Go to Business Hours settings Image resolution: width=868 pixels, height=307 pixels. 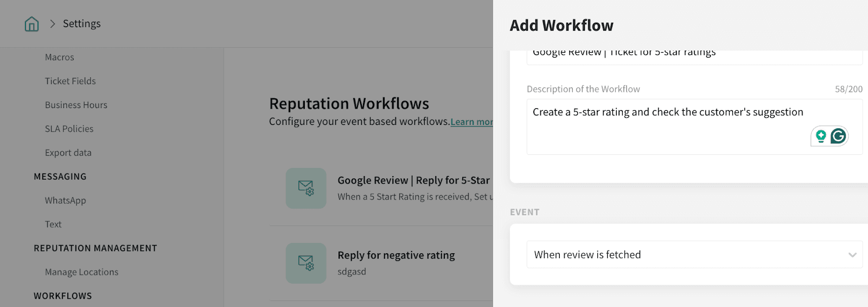76,105
